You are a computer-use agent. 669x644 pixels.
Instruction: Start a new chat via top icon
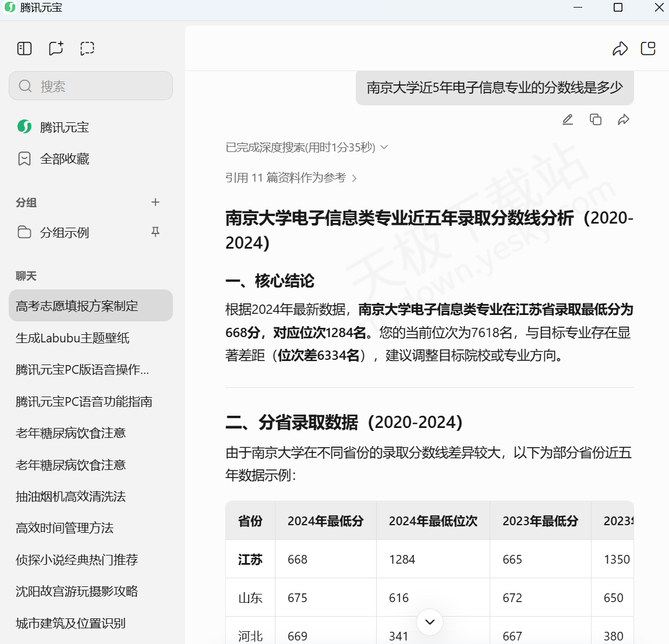[56, 48]
